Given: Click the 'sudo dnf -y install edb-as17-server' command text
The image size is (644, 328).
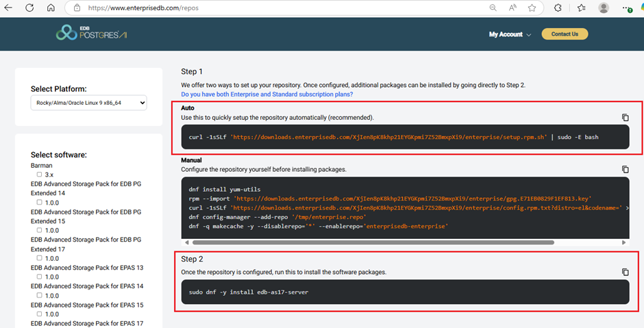Looking at the screenshot, I should coord(249,292).
